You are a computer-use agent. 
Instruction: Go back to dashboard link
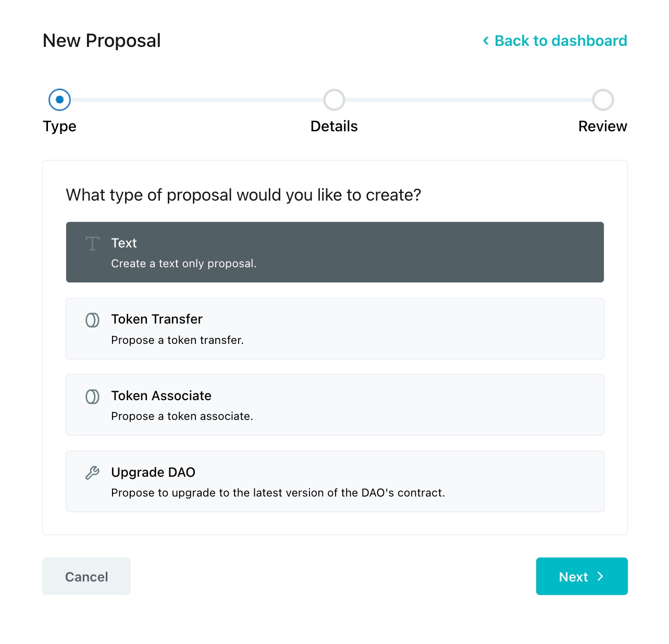coord(561,41)
